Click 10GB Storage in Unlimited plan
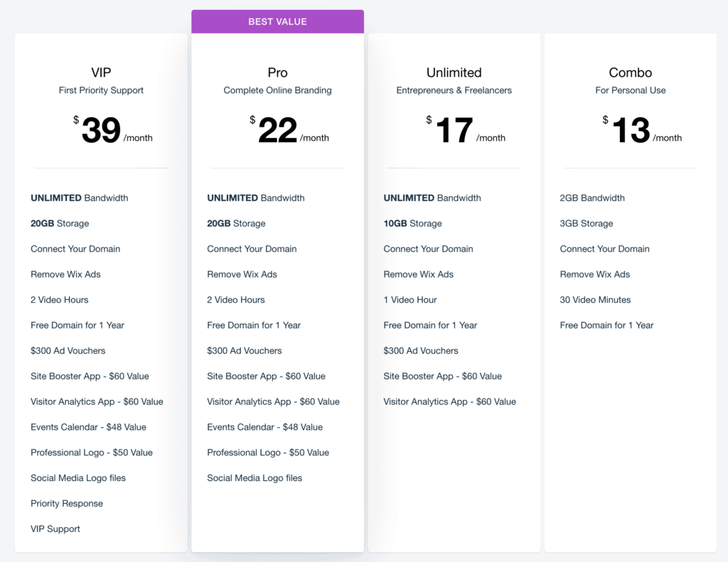Image resolution: width=728 pixels, height=562 pixels. [413, 223]
